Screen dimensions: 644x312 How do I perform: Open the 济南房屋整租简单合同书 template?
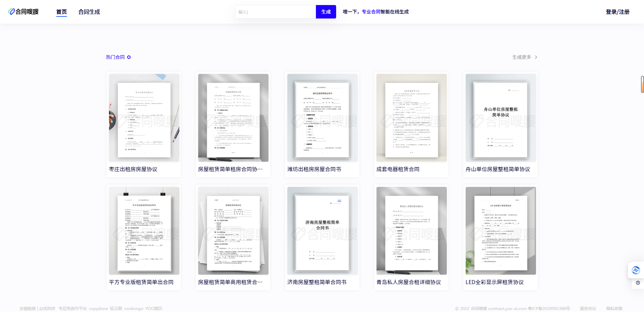click(322, 237)
